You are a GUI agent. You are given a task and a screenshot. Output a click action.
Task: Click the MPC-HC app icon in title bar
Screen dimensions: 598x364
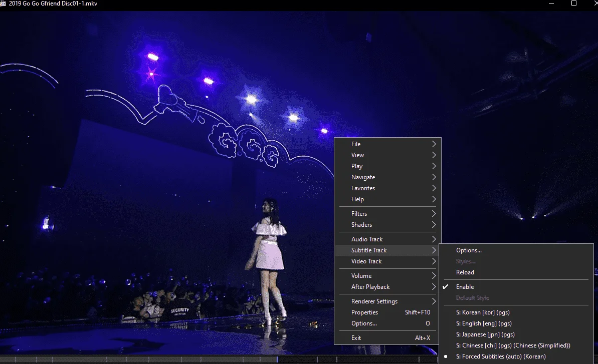3,4
